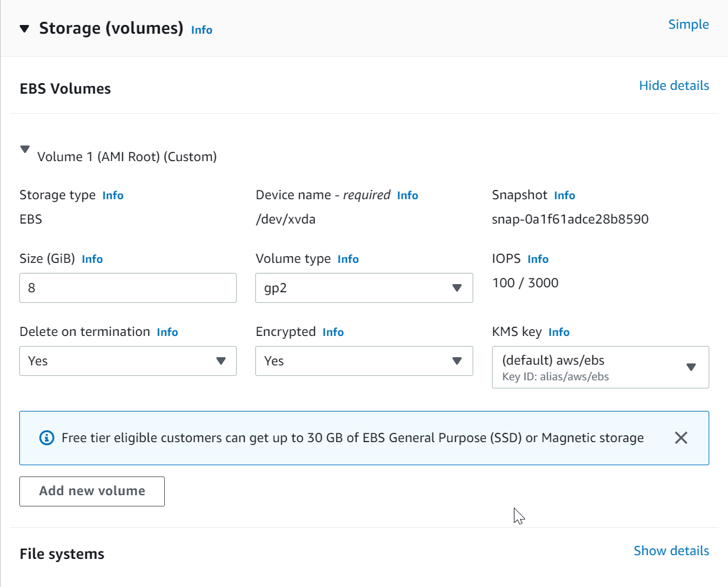Open the Delete on termination dropdown
This screenshot has width=728, height=587.
coord(128,361)
